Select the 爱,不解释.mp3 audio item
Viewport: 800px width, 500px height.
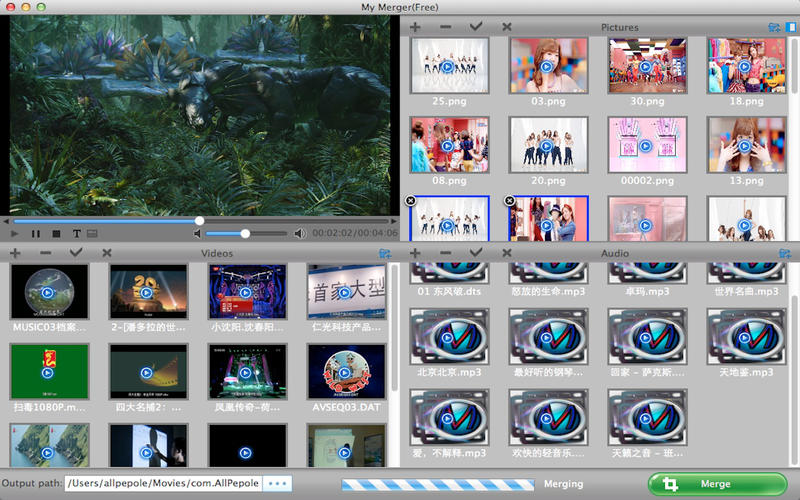tap(449, 417)
